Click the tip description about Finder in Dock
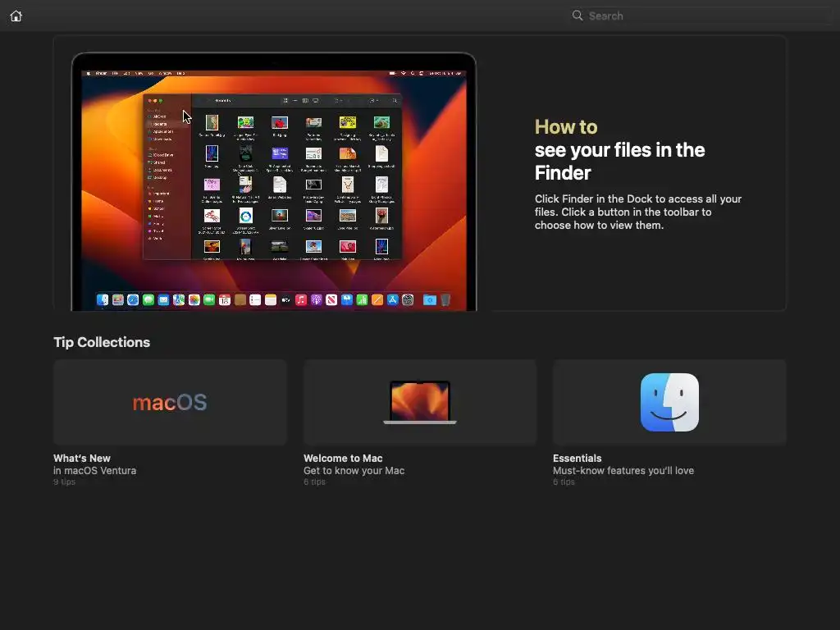 click(x=638, y=212)
